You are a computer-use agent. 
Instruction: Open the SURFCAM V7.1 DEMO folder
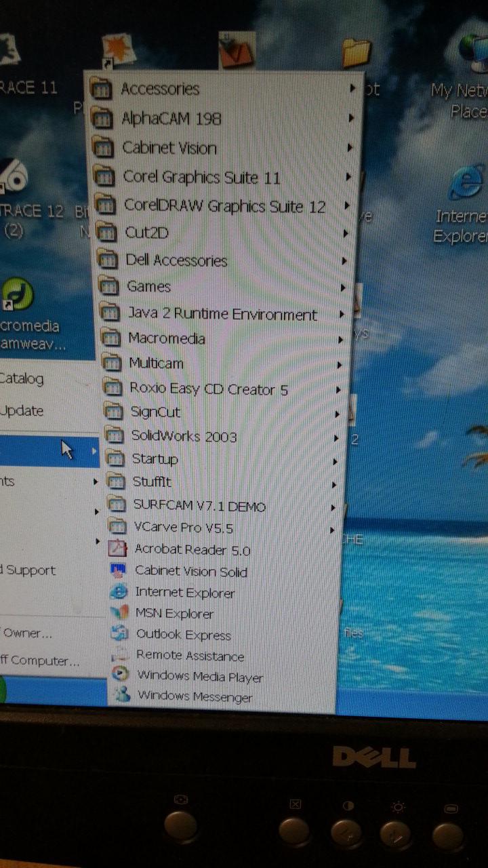click(x=199, y=506)
